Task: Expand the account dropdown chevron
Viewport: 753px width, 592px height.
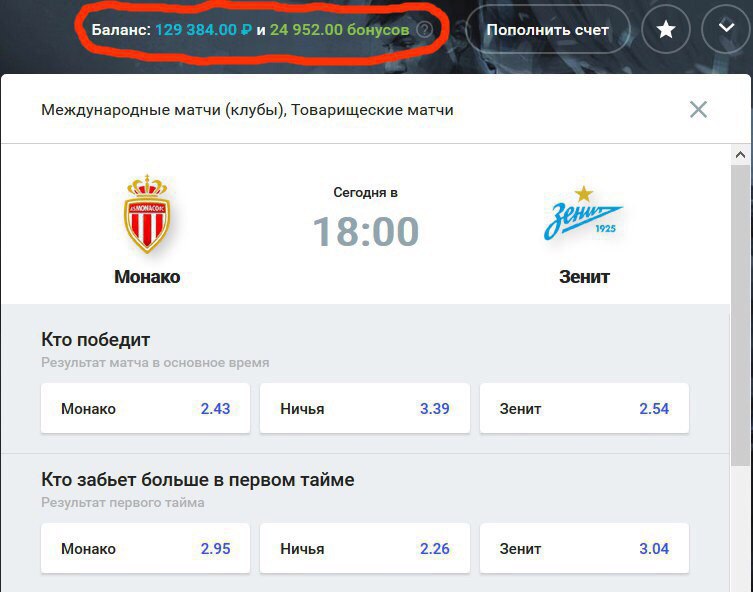Action: 726,29
